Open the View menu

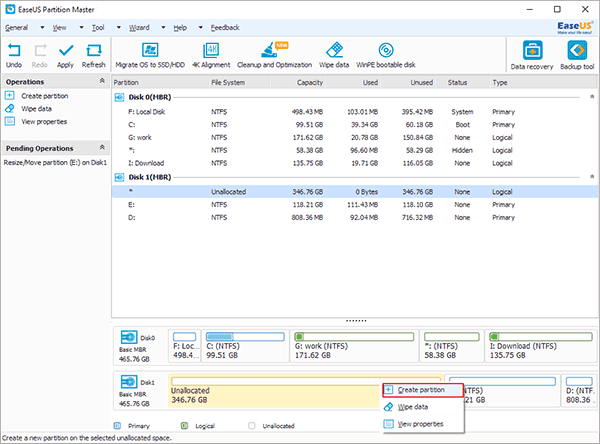click(x=59, y=28)
